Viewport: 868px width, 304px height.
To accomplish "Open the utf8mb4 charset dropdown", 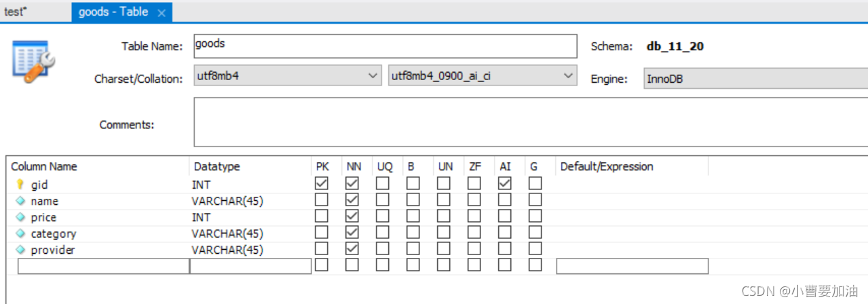I will [x=288, y=76].
